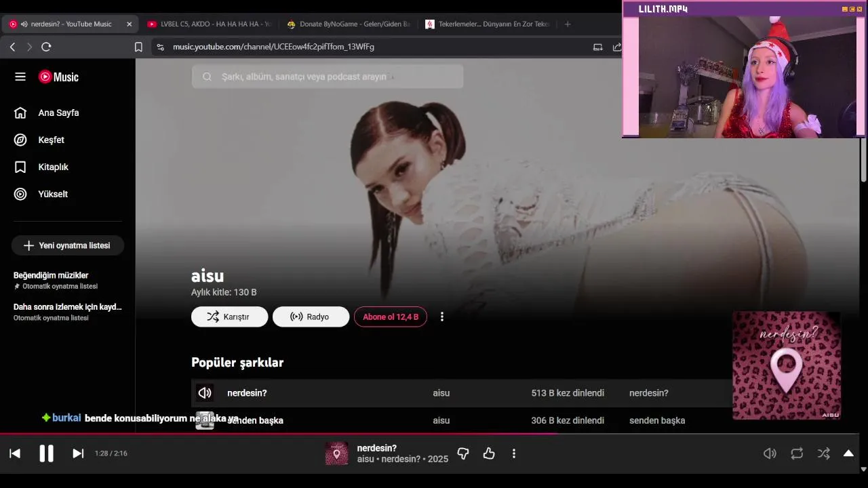This screenshot has width=868, height=488.
Task: Dislike the current song
Action: click(463, 453)
